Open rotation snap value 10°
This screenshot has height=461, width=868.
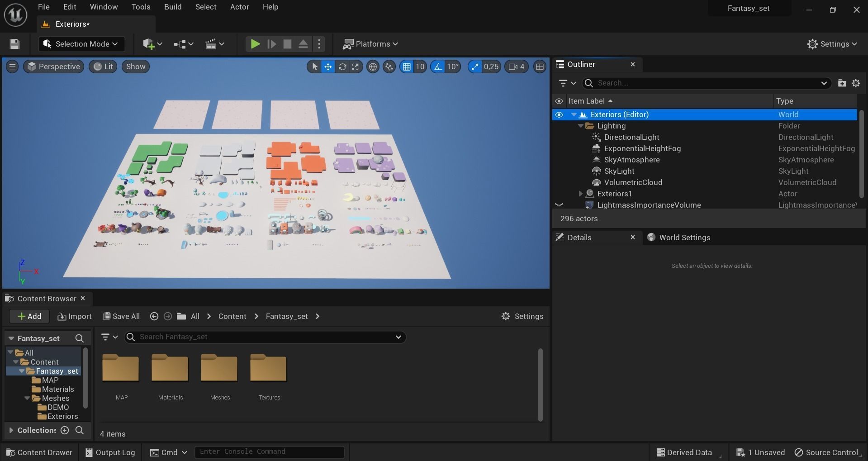point(453,67)
